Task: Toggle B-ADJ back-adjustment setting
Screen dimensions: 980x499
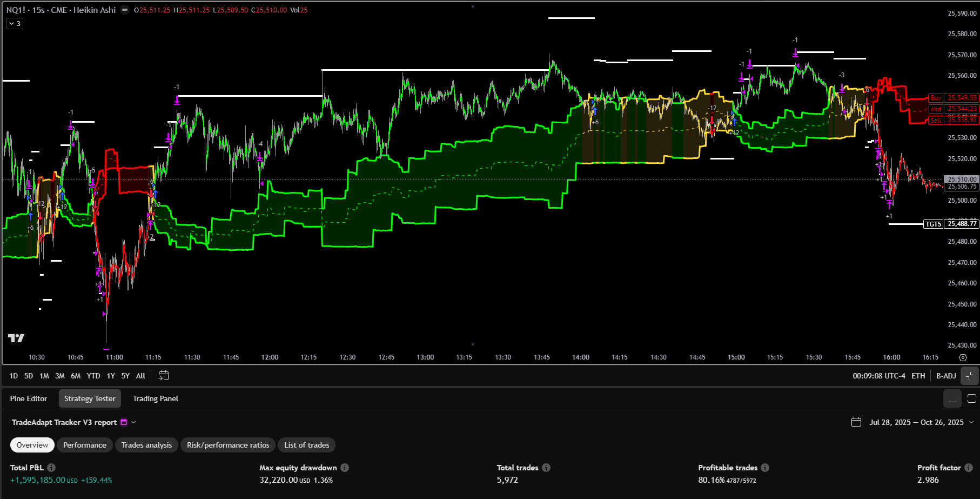Action: tap(946, 376)
